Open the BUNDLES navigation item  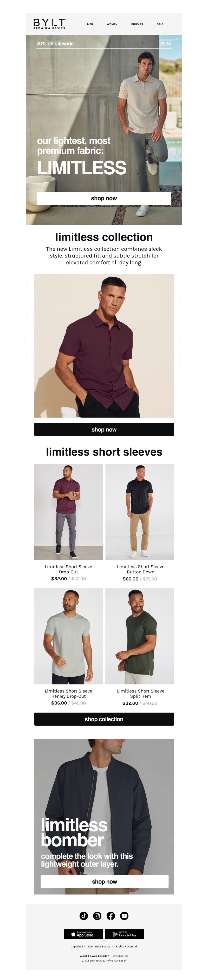(x=137, y=24)
